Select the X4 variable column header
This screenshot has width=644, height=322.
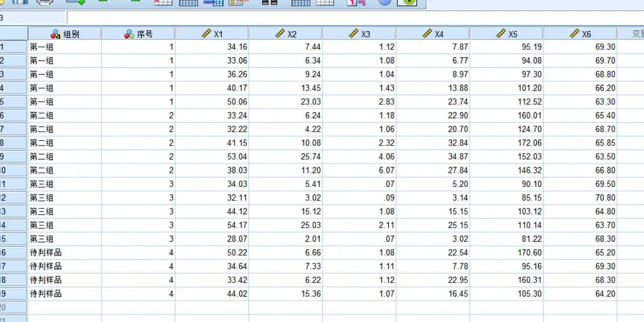click(433, 34)
